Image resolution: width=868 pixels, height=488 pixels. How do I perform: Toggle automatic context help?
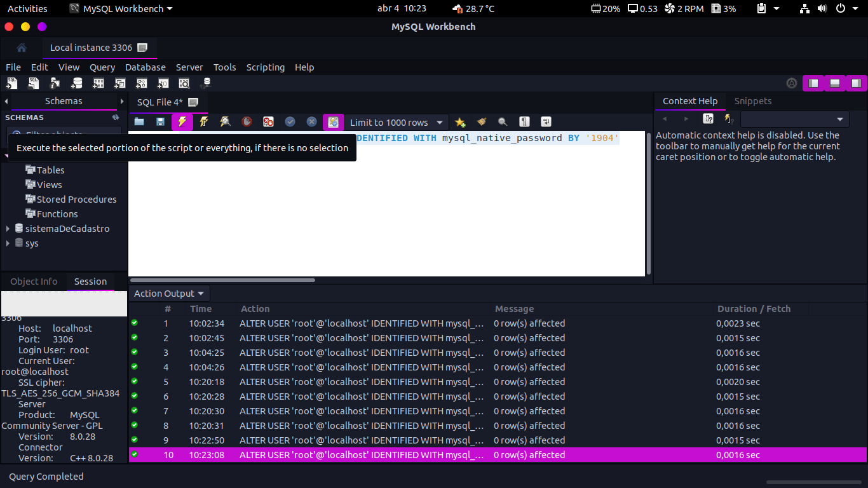coord(729,119)
